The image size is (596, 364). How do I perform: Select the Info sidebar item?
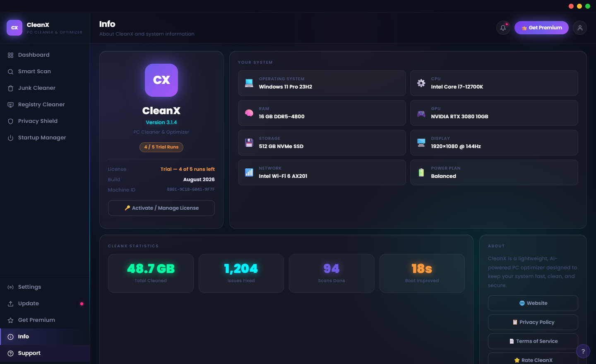(45, 337)
